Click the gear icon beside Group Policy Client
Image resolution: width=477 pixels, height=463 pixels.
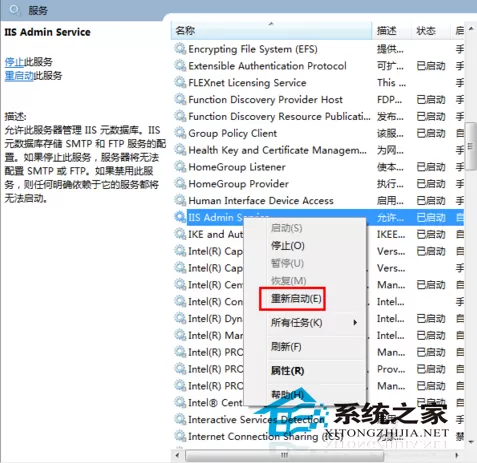(180, 133)
